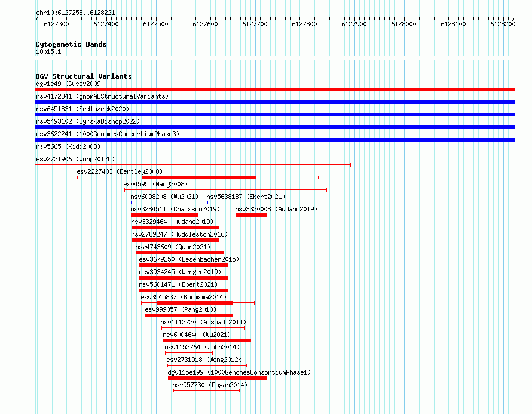Open nsv6098208 (Wu2021) label
Screen dimensions: 532x414
point(164,197)
